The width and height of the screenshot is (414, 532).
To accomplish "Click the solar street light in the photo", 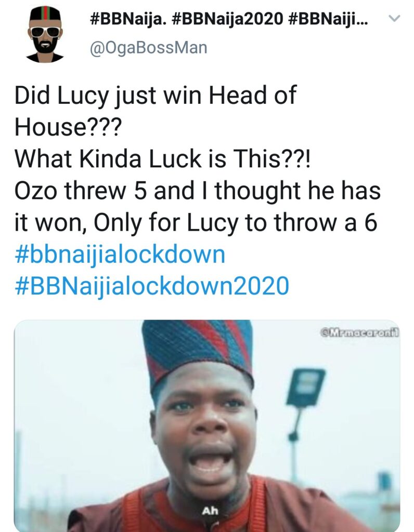I will pyautogui.click(x=305, y=387).
